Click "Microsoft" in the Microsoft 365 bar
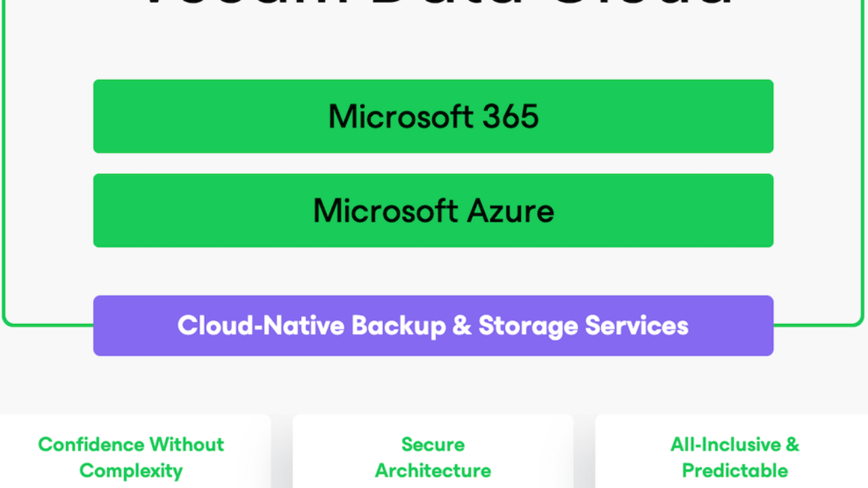868x488 pixels. click(401, 117)
